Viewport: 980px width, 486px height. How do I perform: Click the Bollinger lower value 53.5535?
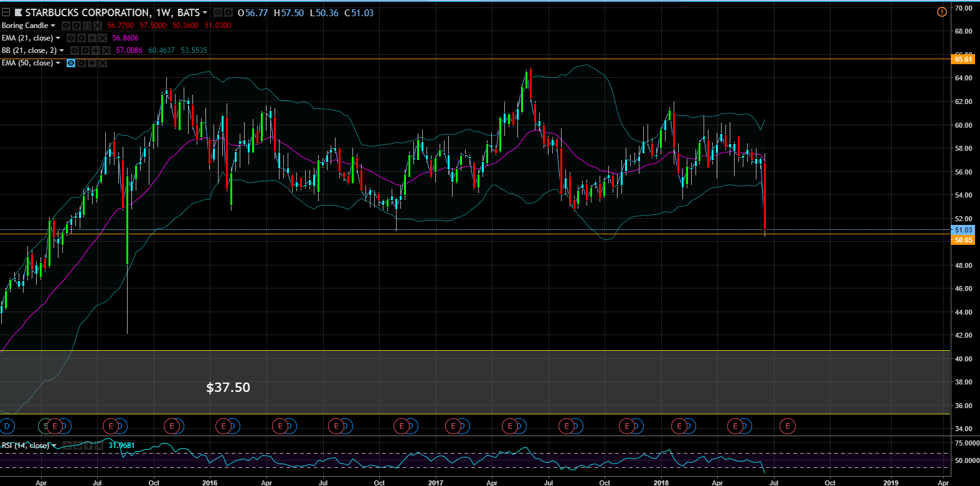[194, 50]
